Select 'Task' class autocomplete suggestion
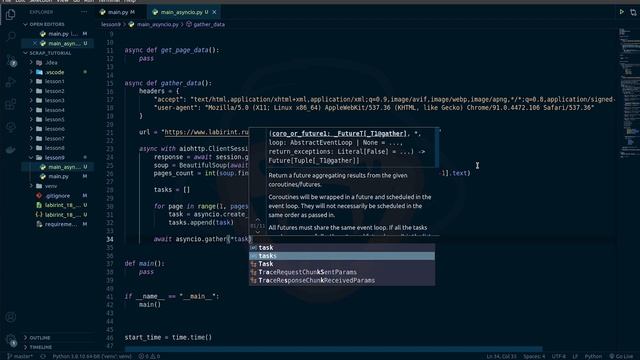640x360 pixels. coord(342,264)
